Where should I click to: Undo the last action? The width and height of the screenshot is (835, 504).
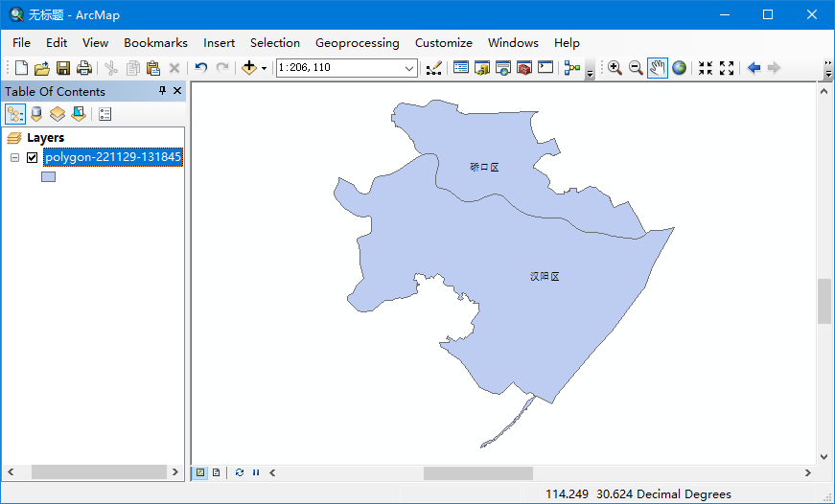click(200, 68)
